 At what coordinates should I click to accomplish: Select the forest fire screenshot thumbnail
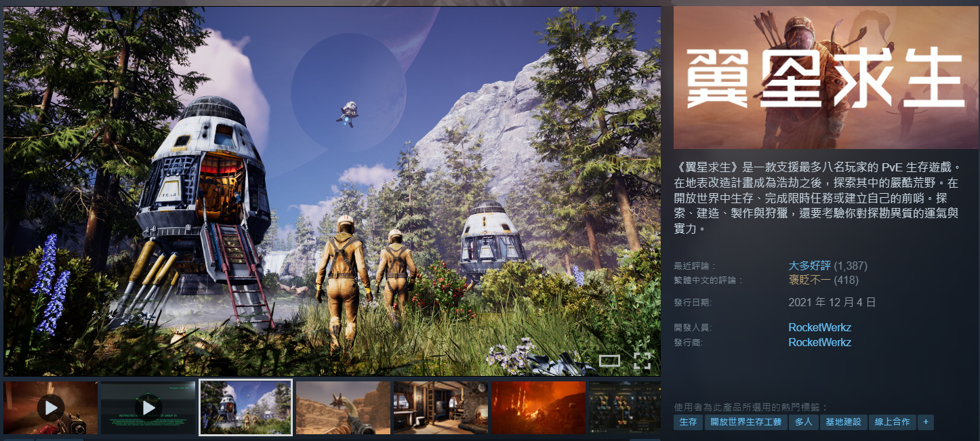[538, 407]
